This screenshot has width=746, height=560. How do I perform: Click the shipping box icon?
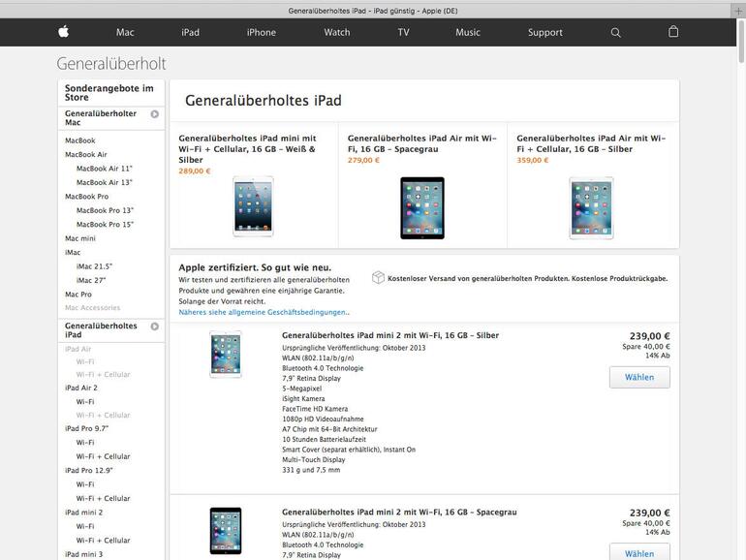tap(378, 277)
